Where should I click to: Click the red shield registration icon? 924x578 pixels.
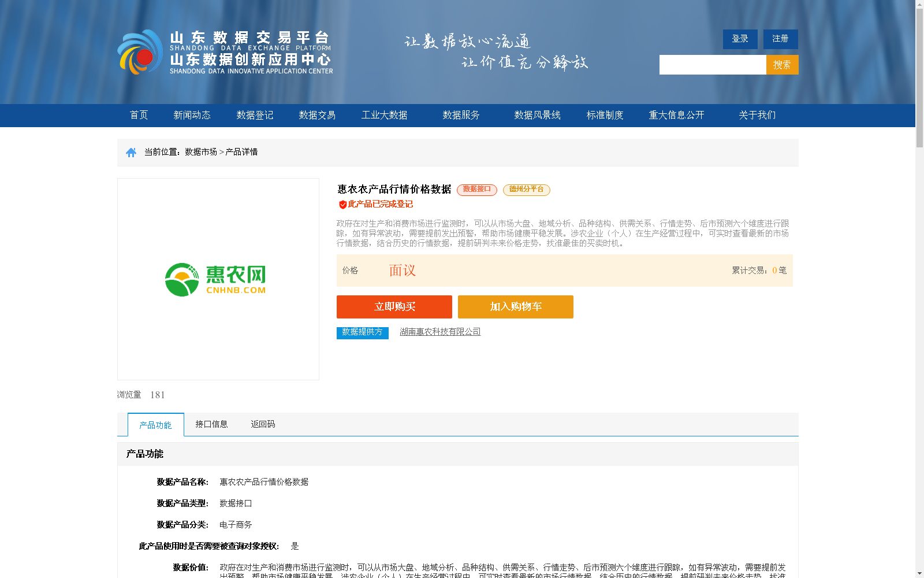342,205
